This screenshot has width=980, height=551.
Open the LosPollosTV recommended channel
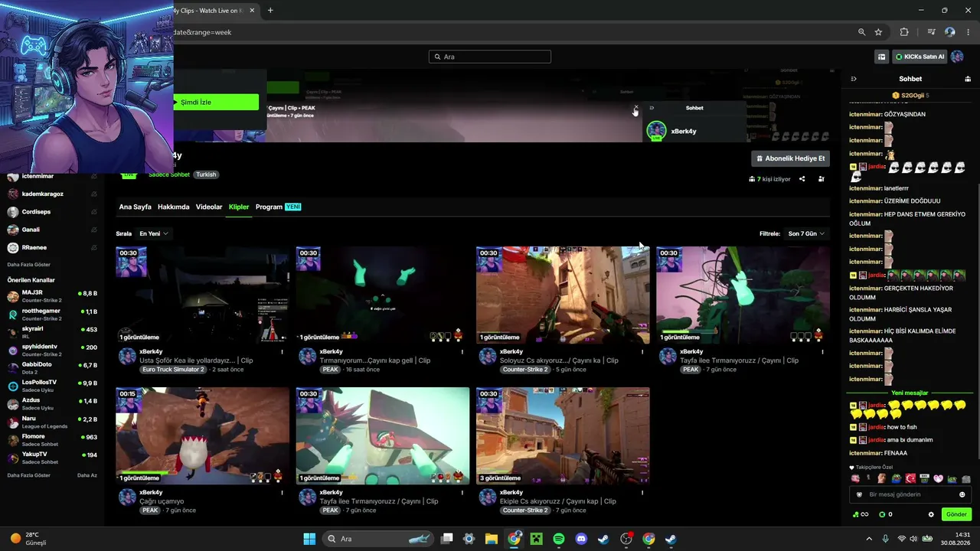tap(52, 386)
